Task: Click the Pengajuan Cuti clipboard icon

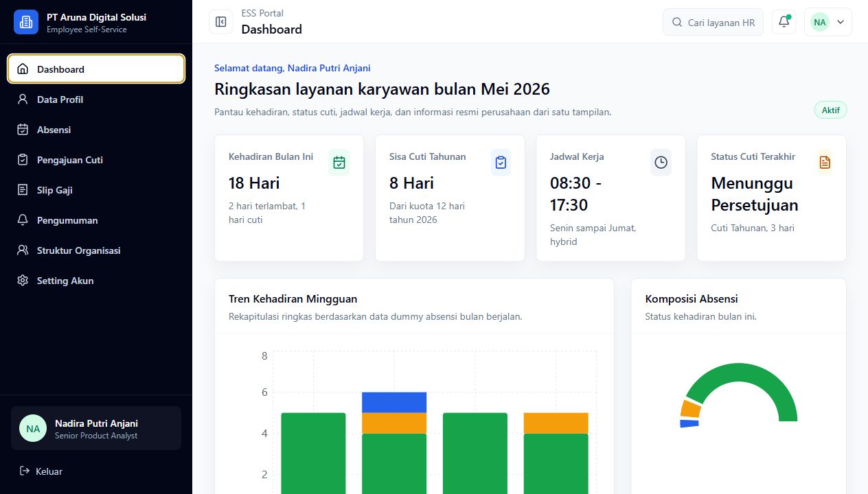Action: [x=23, y=160]
